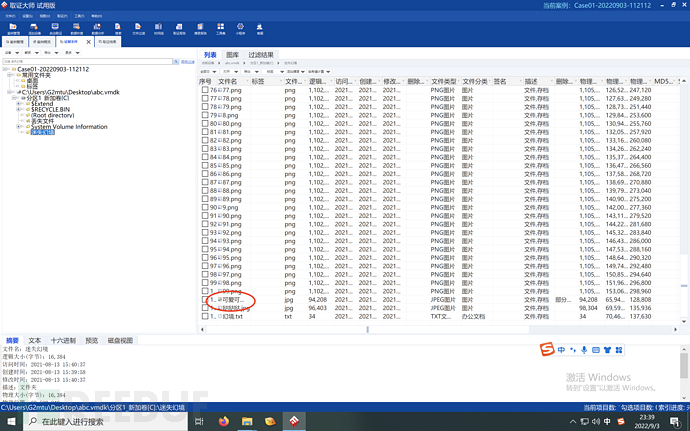Open the 数据分析 data analysis toolbar icon
690x431 pixels.
(x=97, y=29)
